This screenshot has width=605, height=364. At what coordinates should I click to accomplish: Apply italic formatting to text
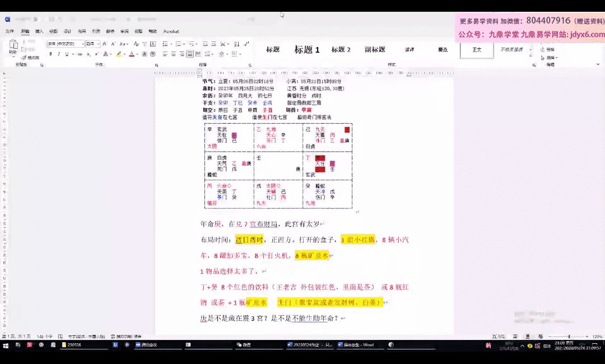click(x=58, y=54)
